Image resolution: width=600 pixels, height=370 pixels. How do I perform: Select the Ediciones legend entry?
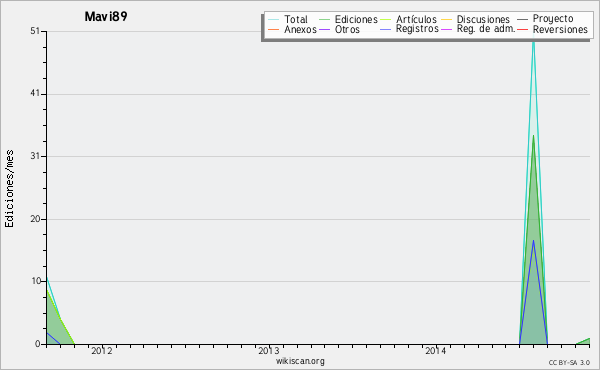pyautogui.click(x=348, y=19)
